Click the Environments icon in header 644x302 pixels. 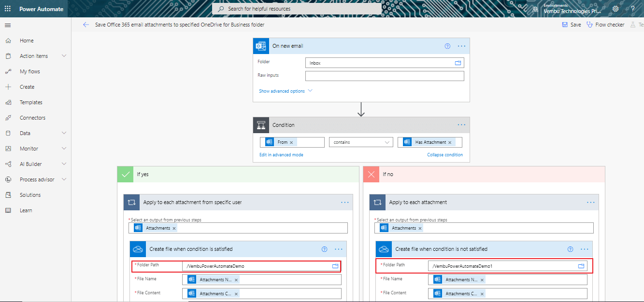coord(535,9)
